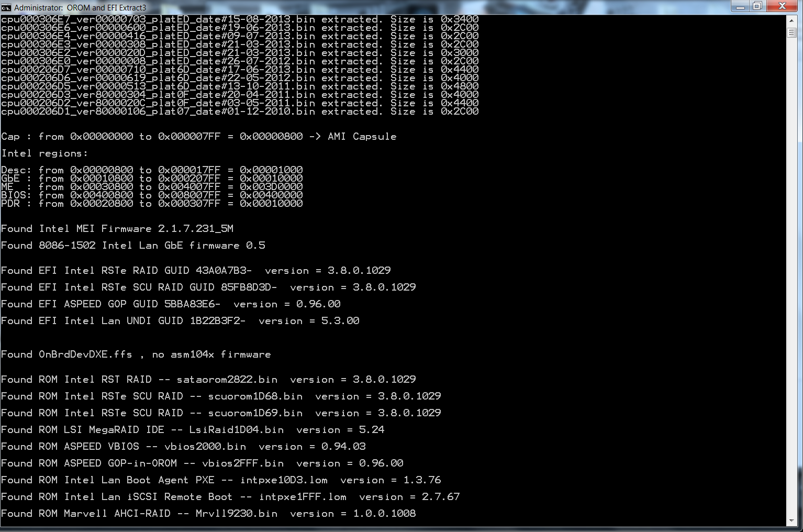Click ROM line with sataorom2822.bin
803x532 pixels.
[x=208, y=380]
